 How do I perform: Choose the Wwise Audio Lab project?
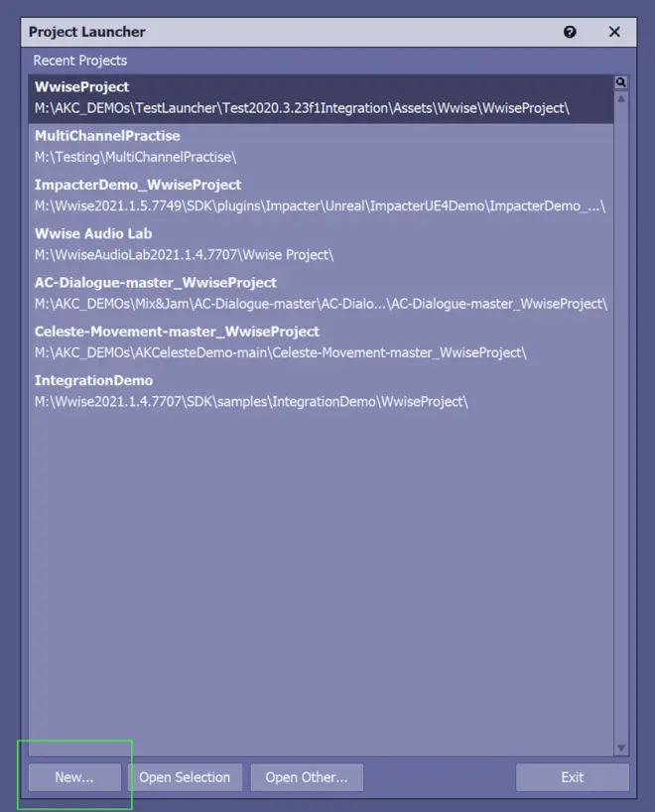tap(321, 245)
